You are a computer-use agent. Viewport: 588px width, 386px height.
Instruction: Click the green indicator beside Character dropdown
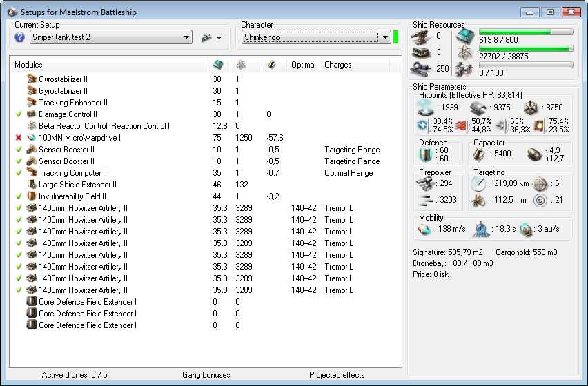[396, 37]
